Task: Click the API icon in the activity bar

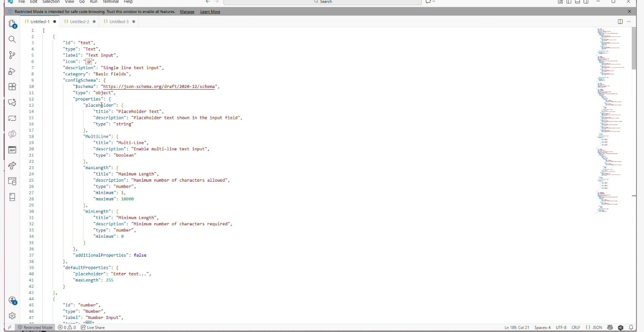Action: (x=12, y=150)
